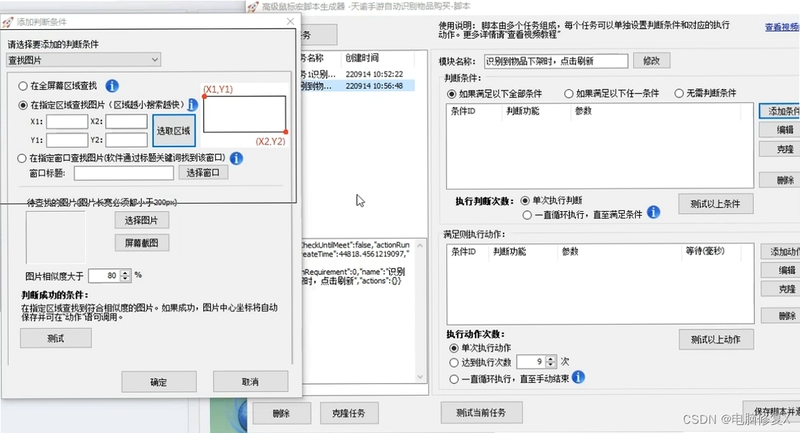Click the 窗口标题 input field
Viewport: 800px width, 433px height.
pos(124,173)
